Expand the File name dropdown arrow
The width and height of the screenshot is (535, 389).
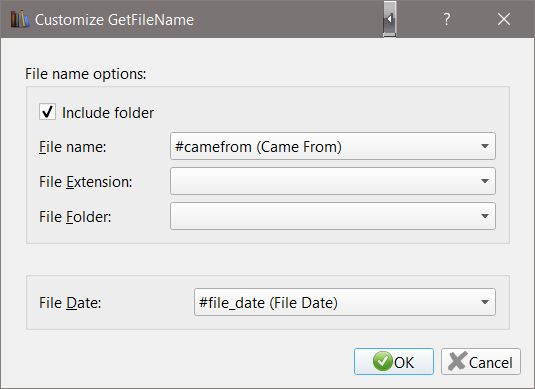pyautogui.click(x=485, y=146)
